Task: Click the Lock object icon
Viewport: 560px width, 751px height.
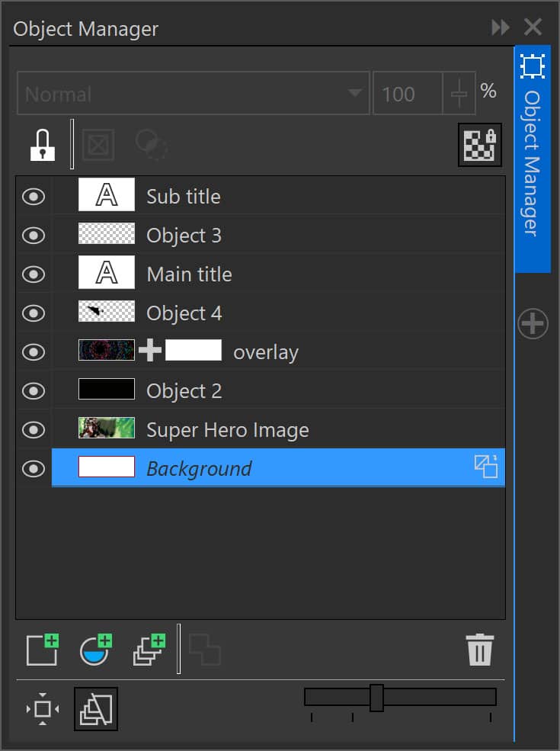Action: point(43,145)
